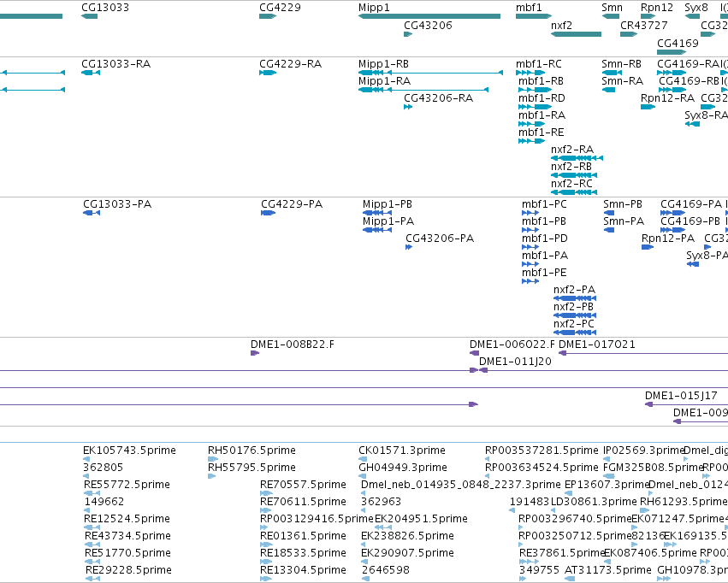Select the mbf1-RE transcript label
This screenshot has height=583, width=728.
click(x=541, y=132)
